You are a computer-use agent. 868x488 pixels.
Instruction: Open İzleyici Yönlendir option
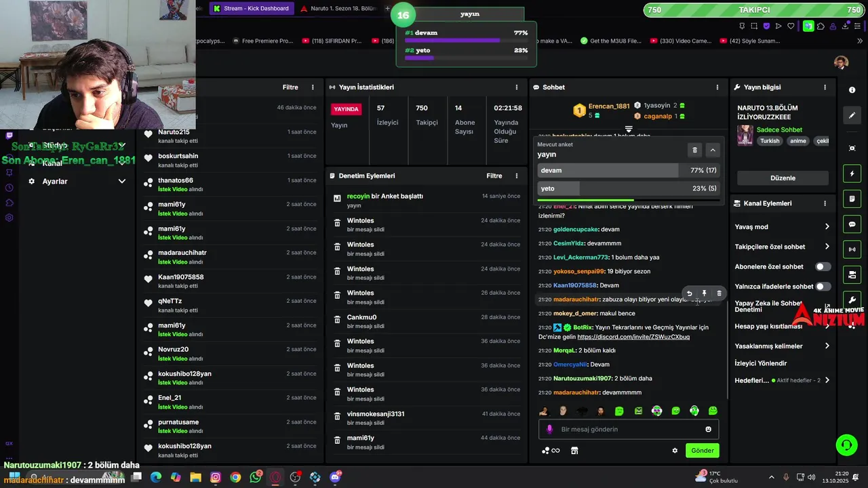click(x=761, y=363)
